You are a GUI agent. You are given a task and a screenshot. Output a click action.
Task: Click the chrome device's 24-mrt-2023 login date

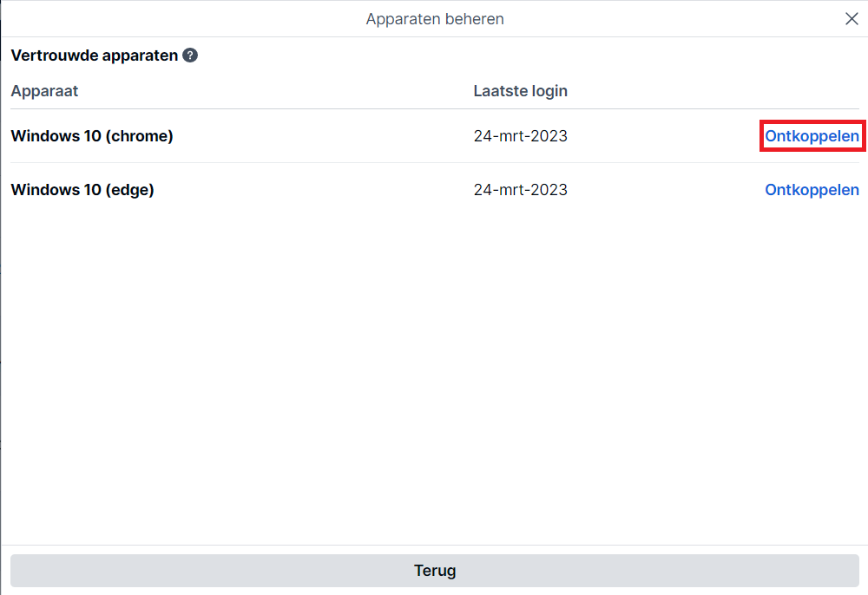point(520,136)
